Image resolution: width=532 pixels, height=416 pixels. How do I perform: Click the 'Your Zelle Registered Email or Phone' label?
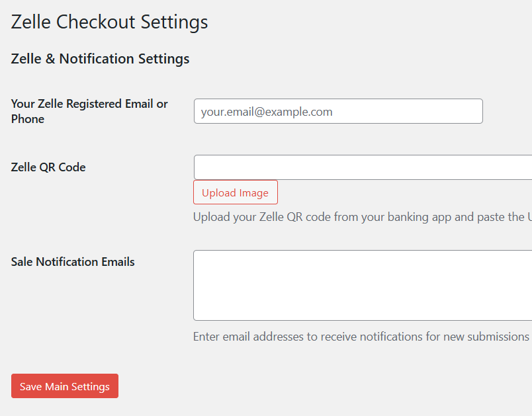click(x=89, y=111)
